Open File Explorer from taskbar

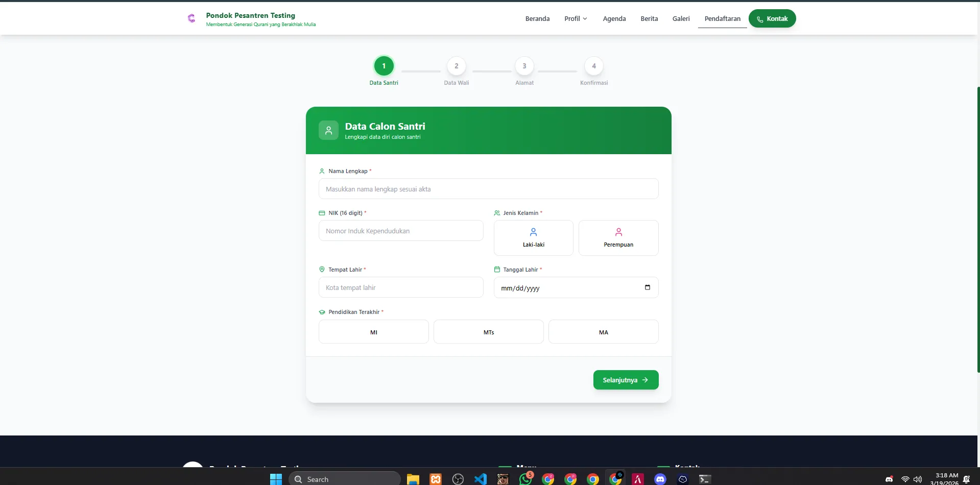coord(413,479)
